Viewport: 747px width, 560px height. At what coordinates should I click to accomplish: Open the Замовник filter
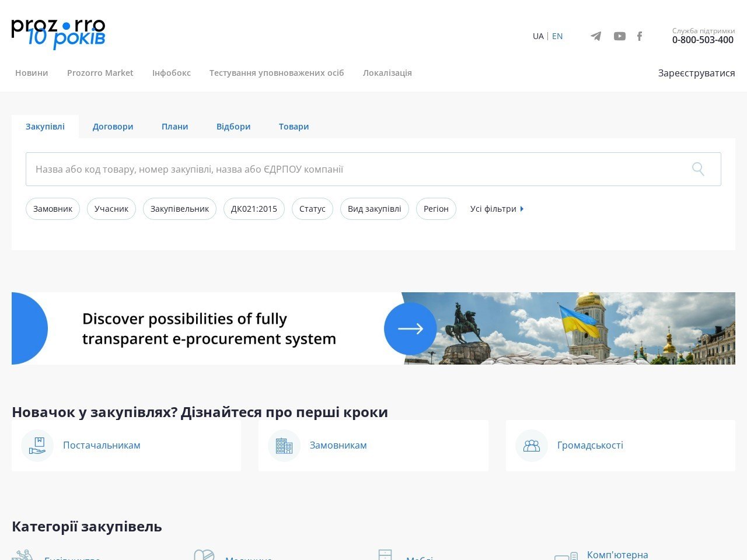pyautogui.click(x=53, y=209)
